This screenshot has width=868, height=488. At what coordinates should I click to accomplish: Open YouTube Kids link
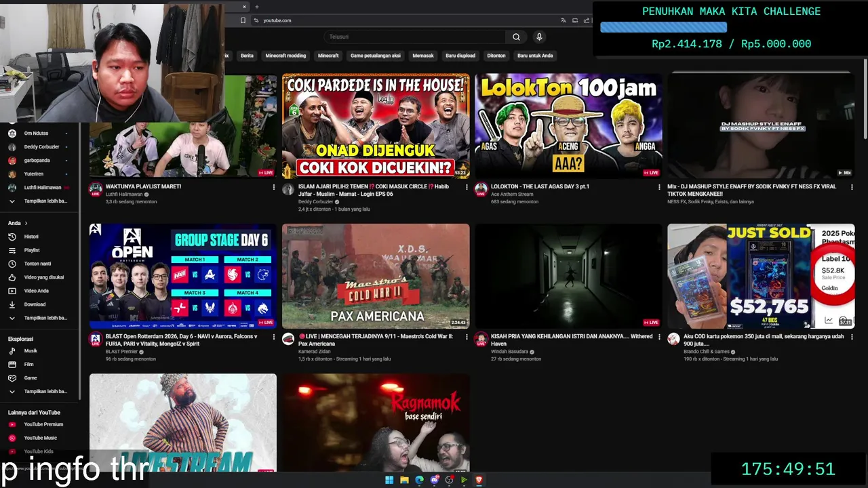(x=39, y=451)
